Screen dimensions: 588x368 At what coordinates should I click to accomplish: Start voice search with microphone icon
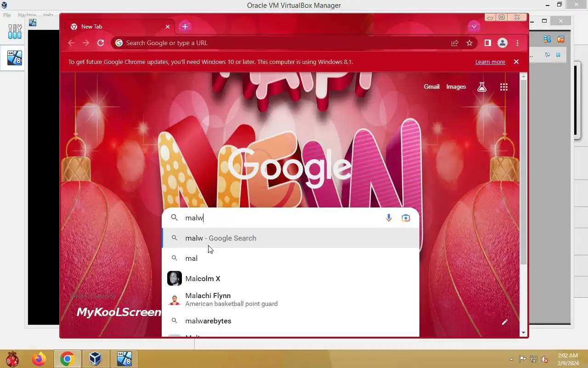389,218
